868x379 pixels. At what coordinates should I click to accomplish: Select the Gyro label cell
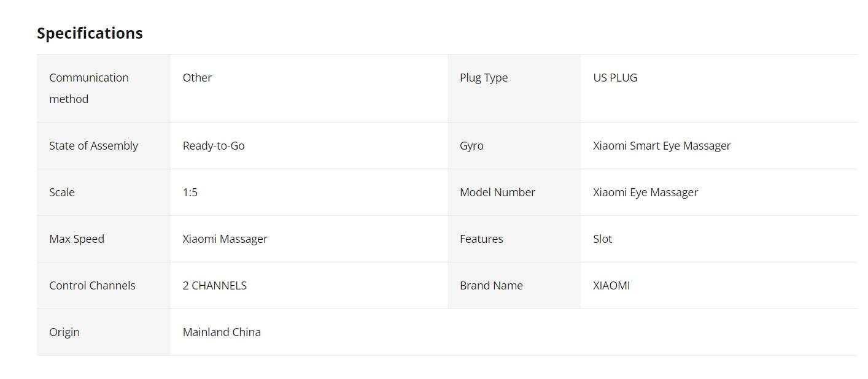[x=514, y=145]
